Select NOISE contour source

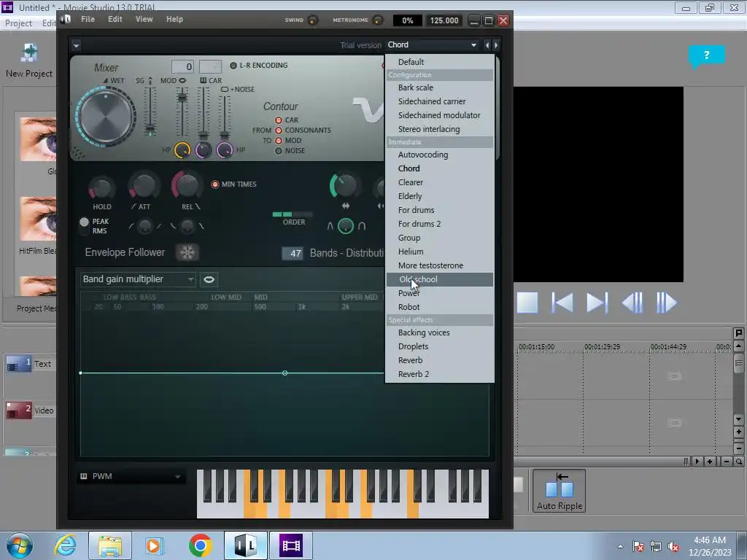279,151
